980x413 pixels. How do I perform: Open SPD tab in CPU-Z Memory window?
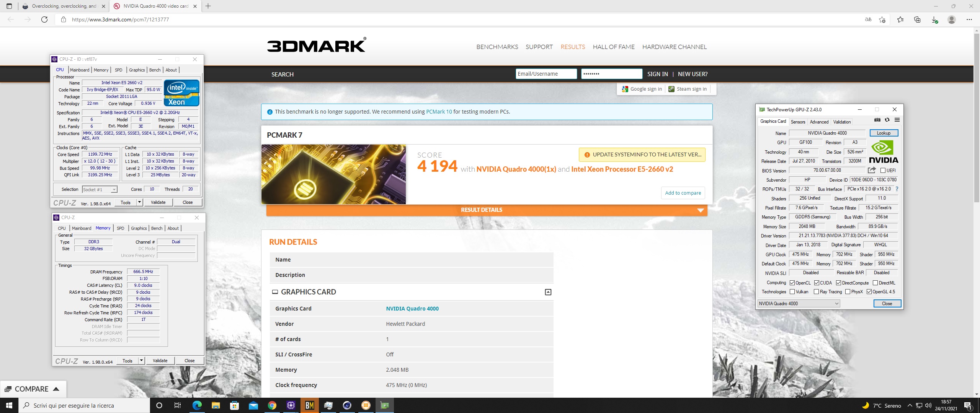coord(121,228)
